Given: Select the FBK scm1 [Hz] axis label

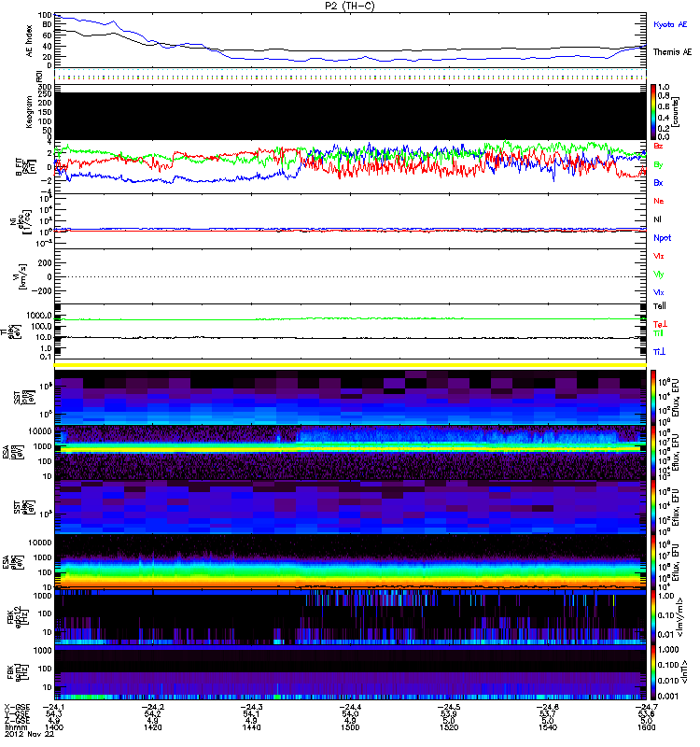Looking at the screenshot, I should click(x=18, y=671).
